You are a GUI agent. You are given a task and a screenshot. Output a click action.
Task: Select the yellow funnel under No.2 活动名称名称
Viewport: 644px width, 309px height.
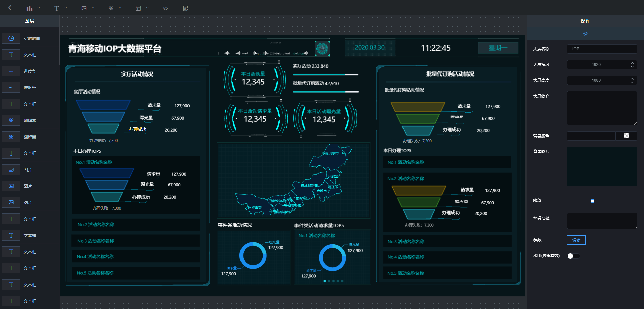click(419, 190)
